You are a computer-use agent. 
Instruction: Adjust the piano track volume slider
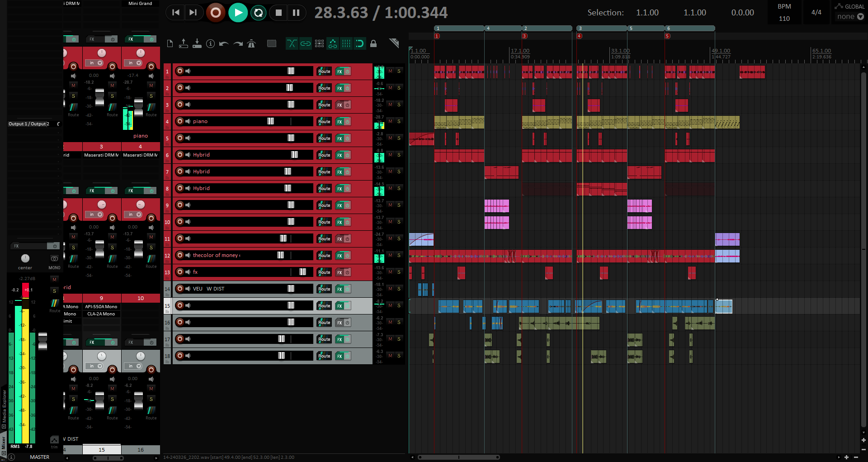click(x=270, y=121)
